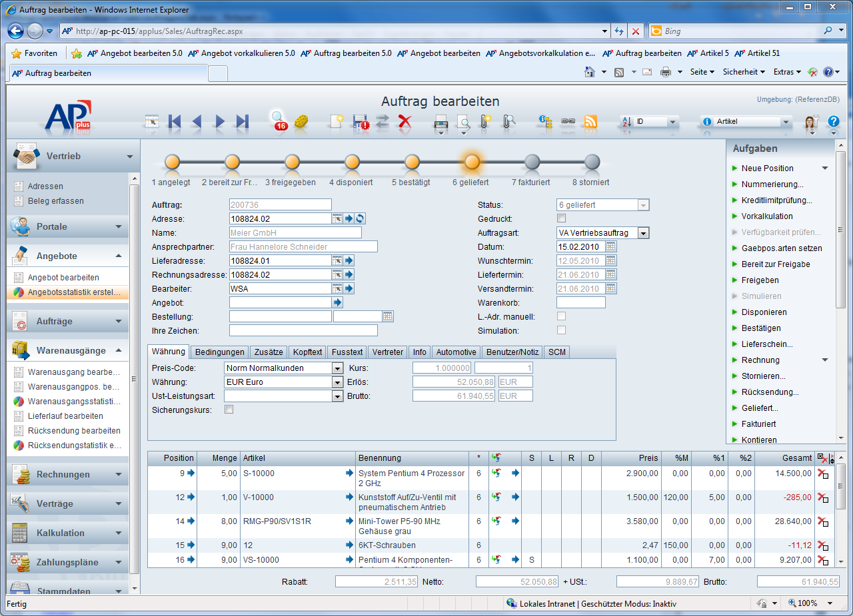The height and width of the screenshot is (616, 853).
Task: Open the Währung EUR Euro dropdown
Action: point(337,382)
